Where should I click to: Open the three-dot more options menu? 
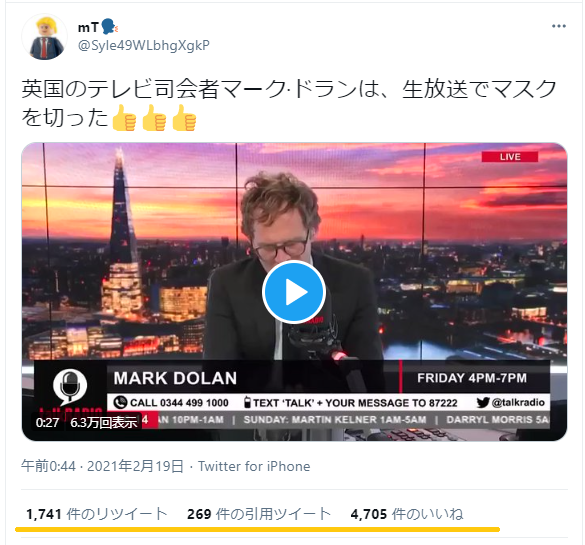click(559, 26)
